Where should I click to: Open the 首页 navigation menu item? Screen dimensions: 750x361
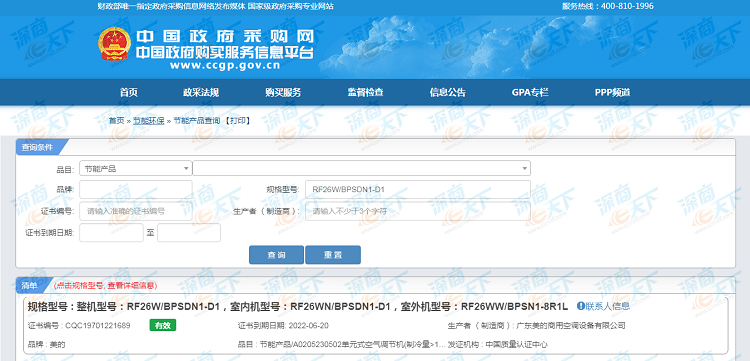[x=129, y=93]
